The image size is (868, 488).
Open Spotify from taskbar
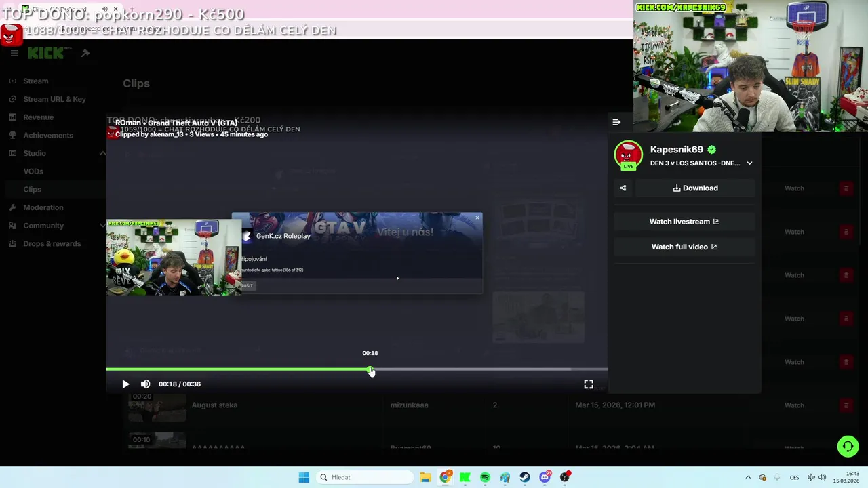pyautogui.click(x=485, y=477)
